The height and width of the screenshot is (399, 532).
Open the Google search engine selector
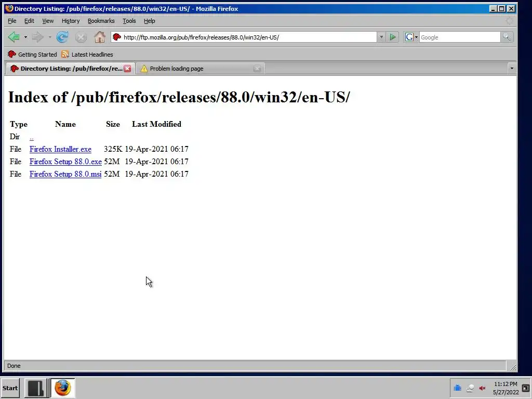(411, 37)
